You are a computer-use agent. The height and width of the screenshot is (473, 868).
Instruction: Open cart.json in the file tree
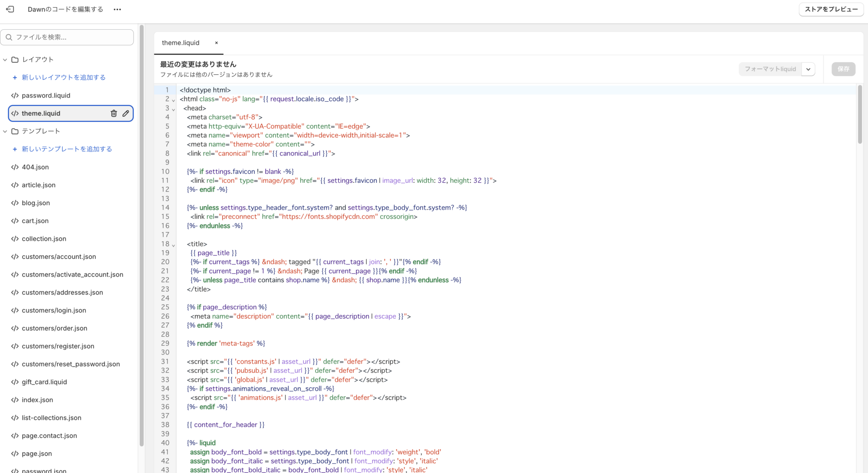(35, 221)
